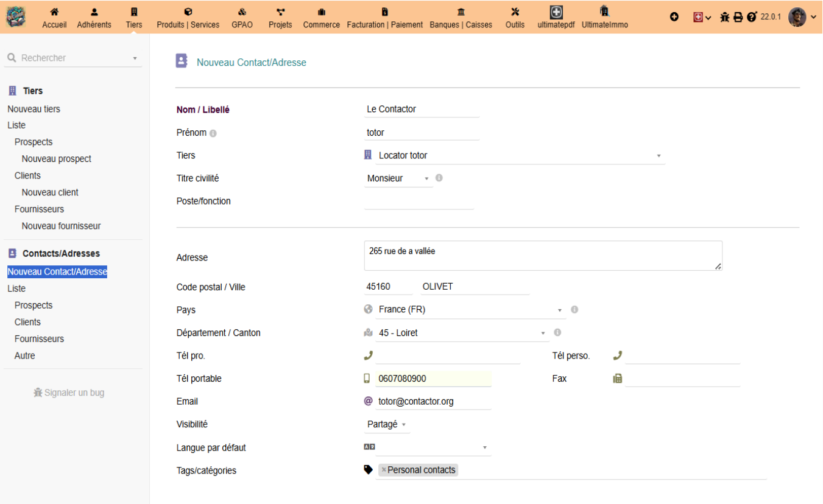Click the quick-add plus icon in top bar
The width and height of the screenshot is (823, 504).
[x=674, y=17]
